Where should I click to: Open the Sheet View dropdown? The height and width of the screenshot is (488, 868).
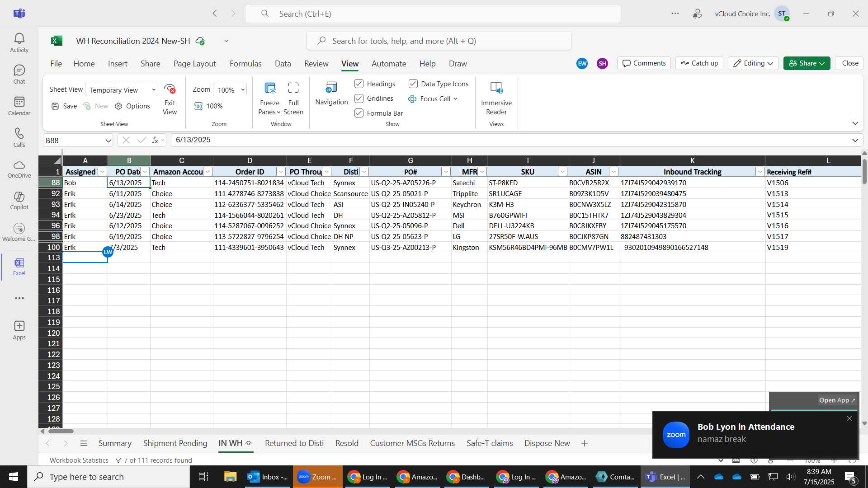[121, 89]
